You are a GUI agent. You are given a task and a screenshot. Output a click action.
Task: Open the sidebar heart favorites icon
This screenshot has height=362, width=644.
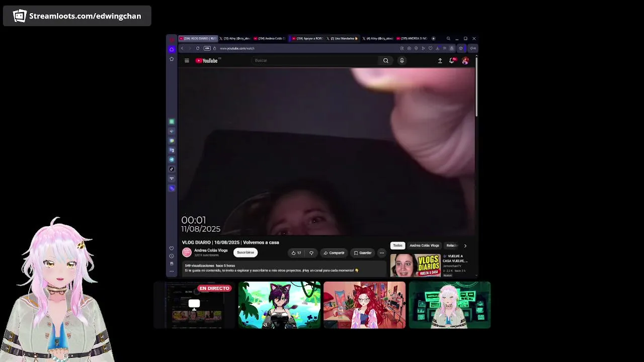click(x=172, y=248)
